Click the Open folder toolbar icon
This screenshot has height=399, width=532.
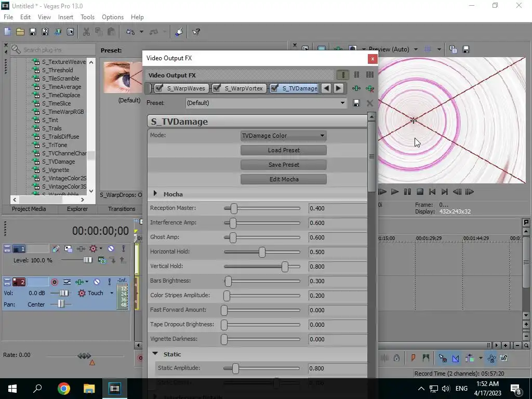[x=20, y=32]
